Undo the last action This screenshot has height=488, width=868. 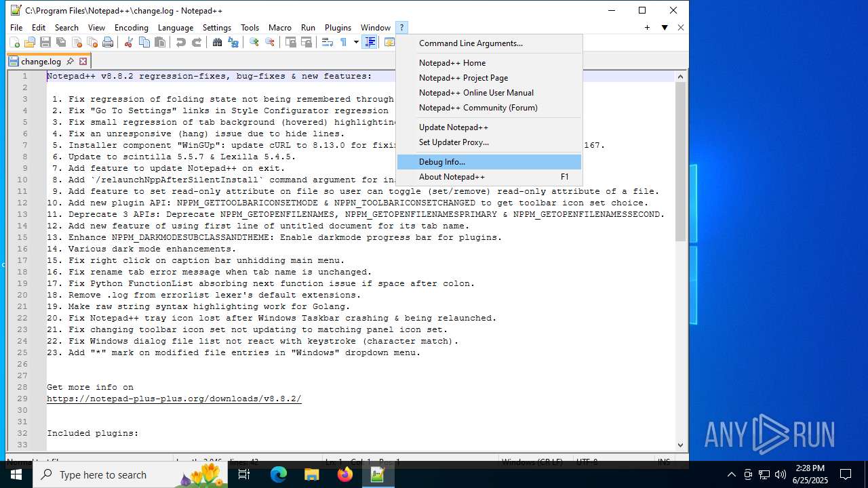[180, 43]
